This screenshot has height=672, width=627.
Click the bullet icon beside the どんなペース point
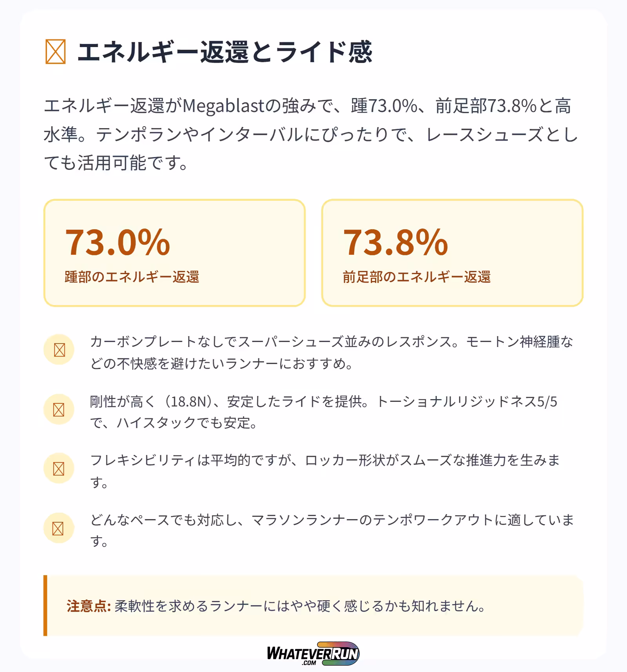(58, 529)
